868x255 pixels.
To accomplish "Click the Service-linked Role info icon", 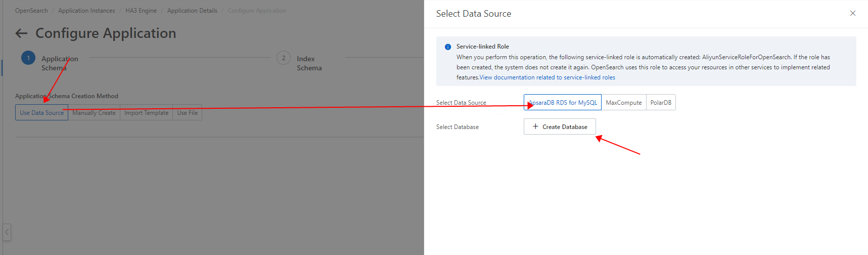I will click(447, 47).
